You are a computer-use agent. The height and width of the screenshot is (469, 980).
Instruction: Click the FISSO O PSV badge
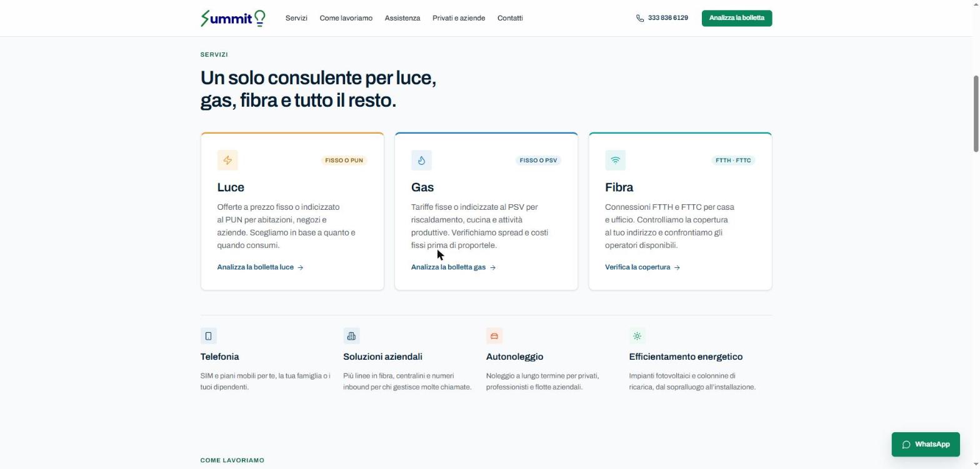tap(538, 160)
